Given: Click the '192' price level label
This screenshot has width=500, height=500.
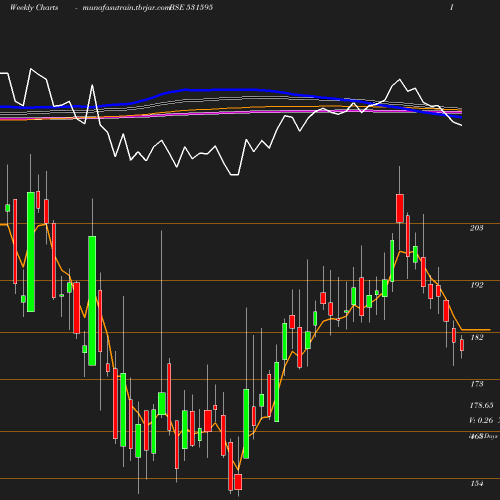Looking at the screenshot, I should click(477, 285).
